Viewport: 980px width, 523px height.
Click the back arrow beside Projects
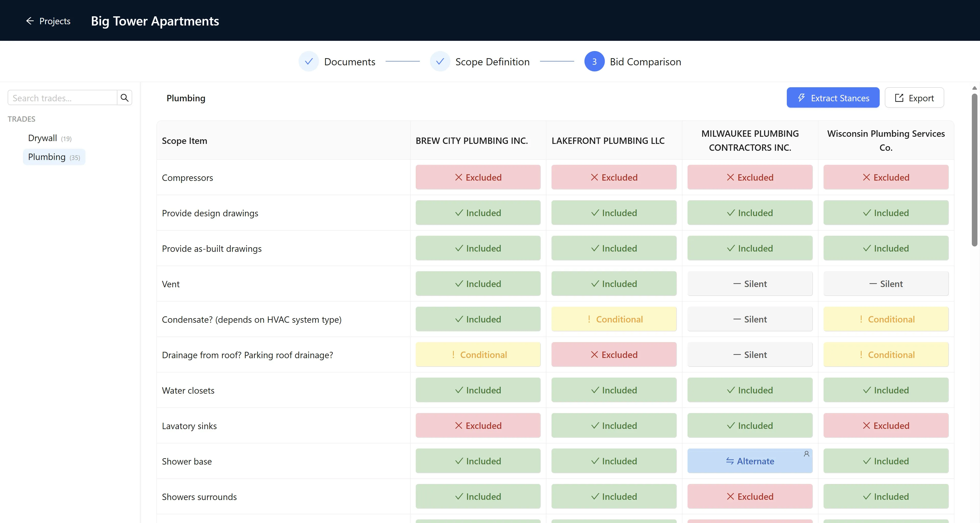[30, 21]
